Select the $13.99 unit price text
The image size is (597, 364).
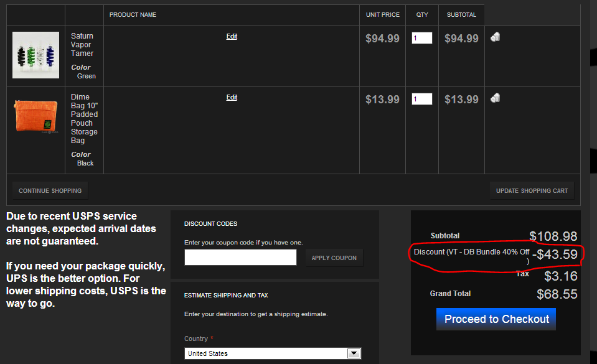tap(382, 100)
